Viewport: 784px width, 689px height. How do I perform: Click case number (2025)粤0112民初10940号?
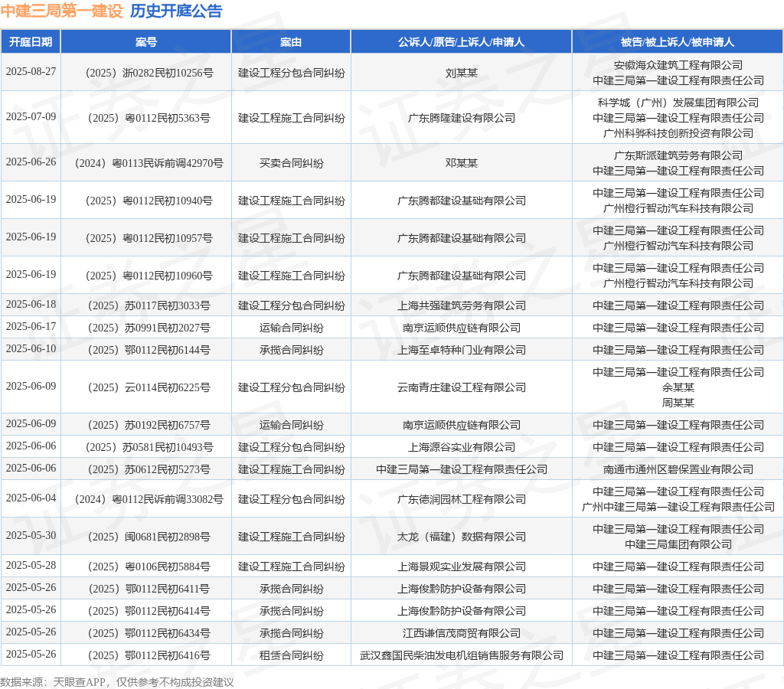149,201
